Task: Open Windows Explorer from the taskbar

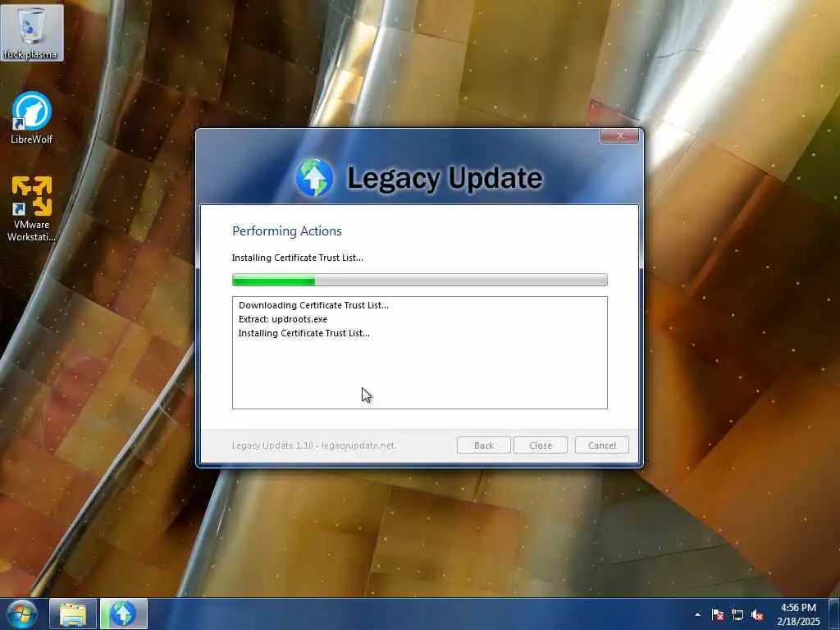Action: pyautogui.click(x=73, y=614)
